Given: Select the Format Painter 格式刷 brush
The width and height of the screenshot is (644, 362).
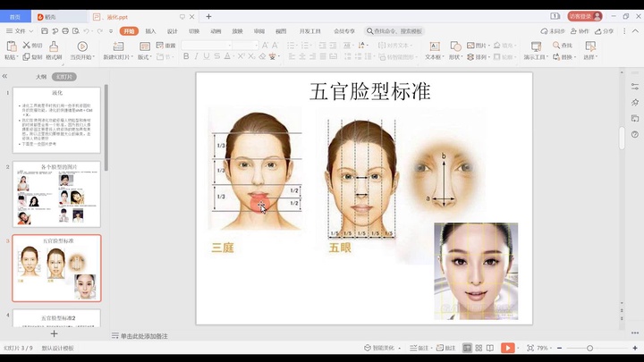Looking at the screenshot, I should (54, 50).
